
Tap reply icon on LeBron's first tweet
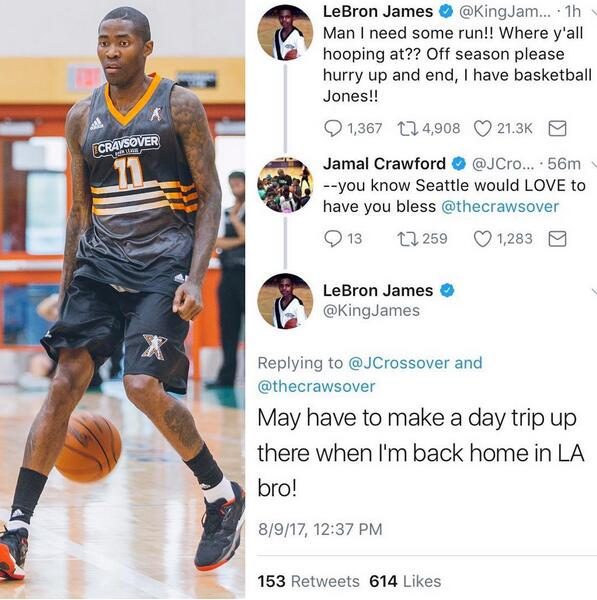[333, 128]
